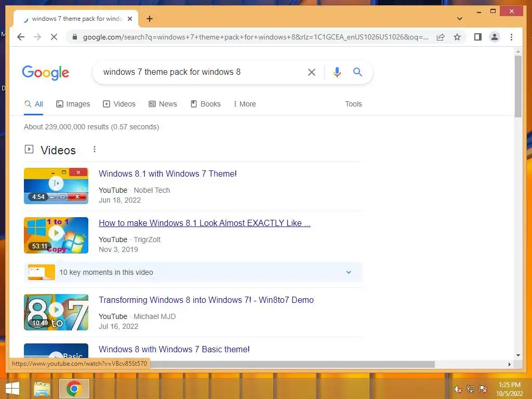Click the Chrome taskbar icon
The image size is (532, 399).
coord(74,389)
